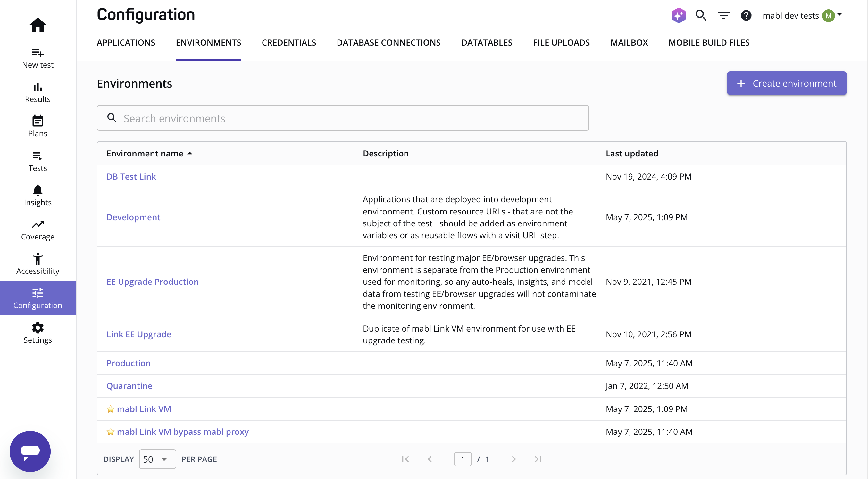Open the filter icon dropdown
The image size is (868, 479).
tap(723, 15)
